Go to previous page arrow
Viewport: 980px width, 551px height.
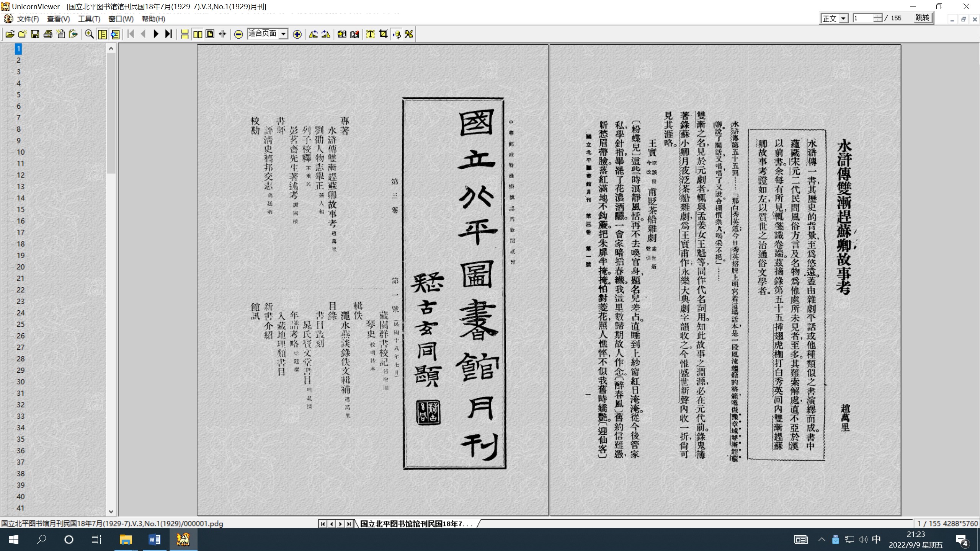tap(143, 34)
